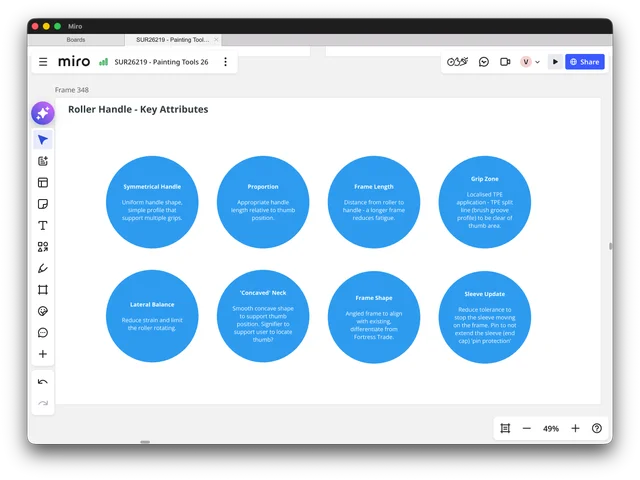Select the Symmetrical Handle circle
This screenshot has height=480, width=640.
(152, 202)
